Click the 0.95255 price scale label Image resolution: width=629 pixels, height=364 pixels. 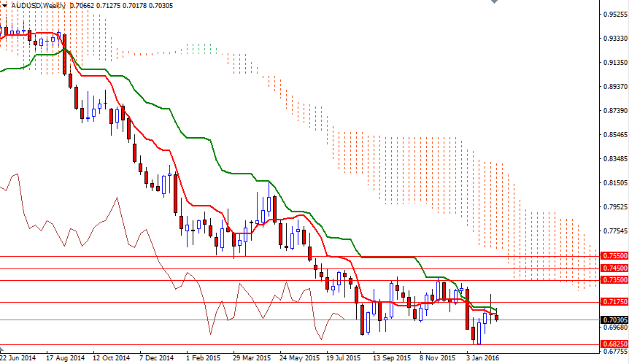pos(615,15)
